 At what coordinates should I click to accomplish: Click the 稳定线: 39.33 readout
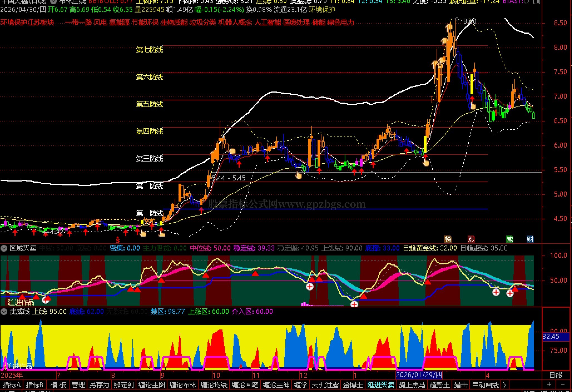pyautogui.click(x=254, y=248)
